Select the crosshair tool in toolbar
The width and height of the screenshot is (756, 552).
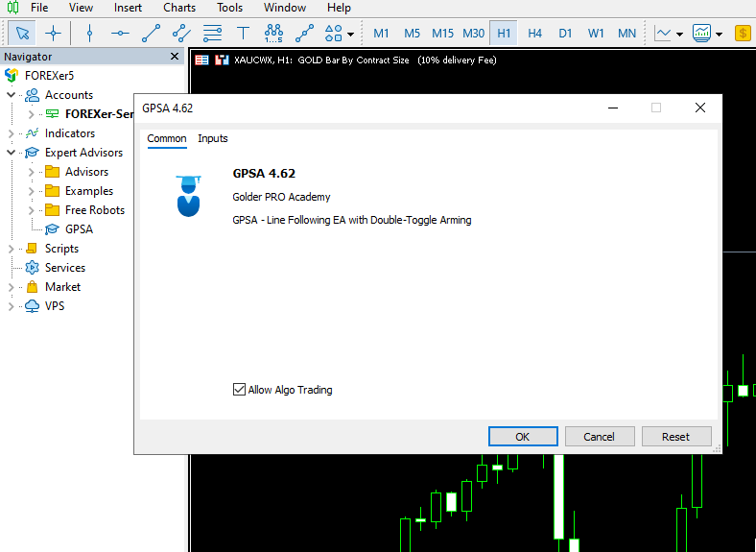coord(54,34)
